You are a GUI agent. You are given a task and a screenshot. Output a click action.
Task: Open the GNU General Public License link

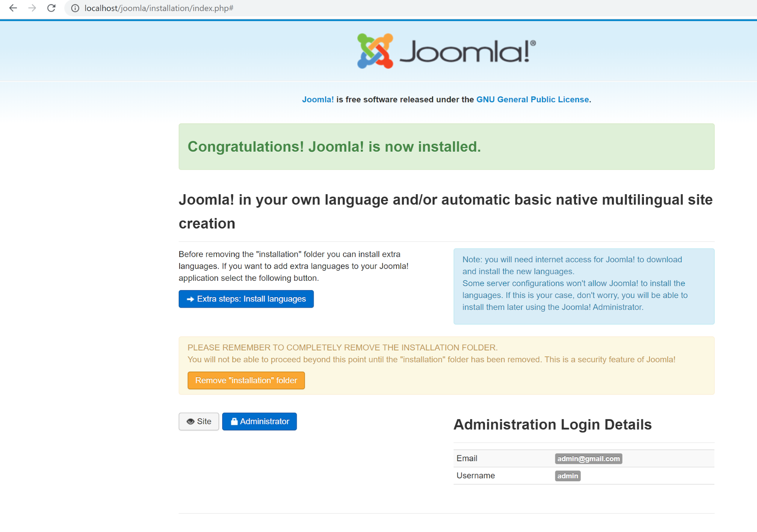coord(532,100)
